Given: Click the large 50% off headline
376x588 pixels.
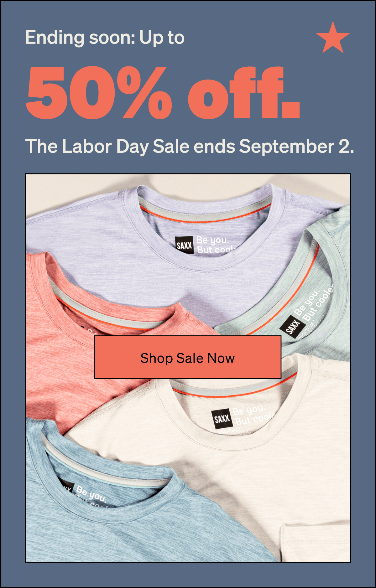Looking at the screenshot, I should (163, 92).
